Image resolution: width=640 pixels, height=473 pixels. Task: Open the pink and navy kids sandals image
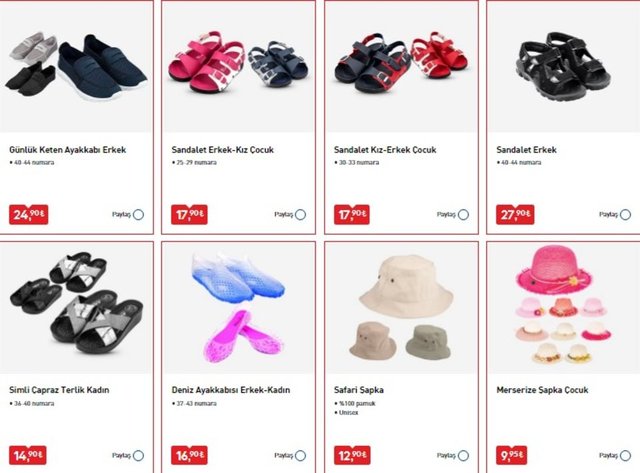[238, 67]
